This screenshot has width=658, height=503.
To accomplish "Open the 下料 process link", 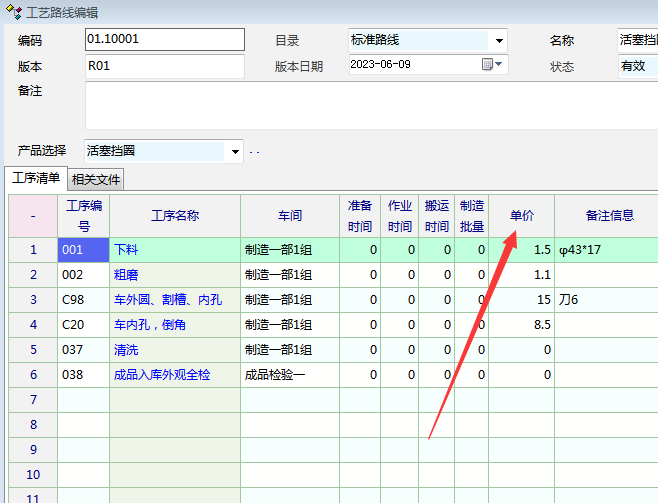I will pos(126,250).
